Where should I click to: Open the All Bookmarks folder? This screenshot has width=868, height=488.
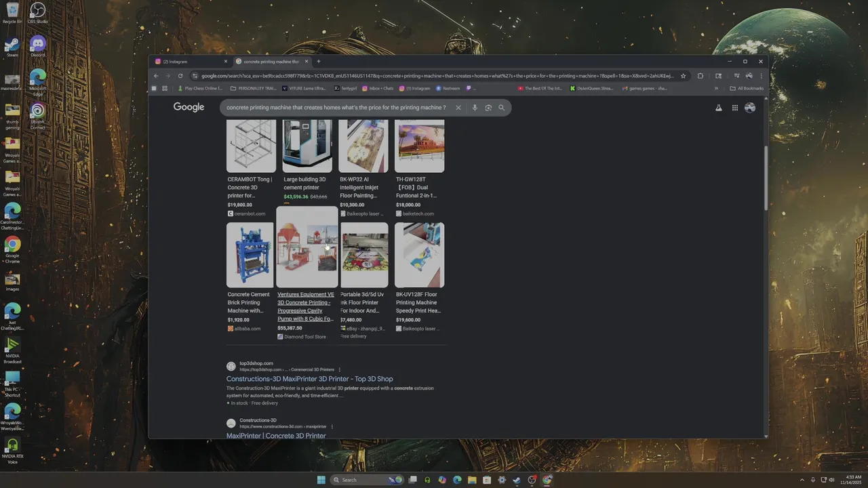tap(747, 88)
